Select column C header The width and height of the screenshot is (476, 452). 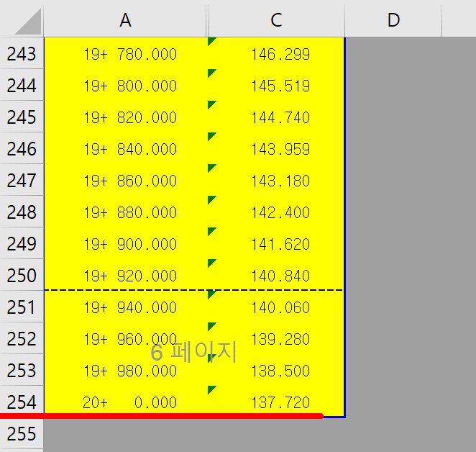[x=277, y=20]
